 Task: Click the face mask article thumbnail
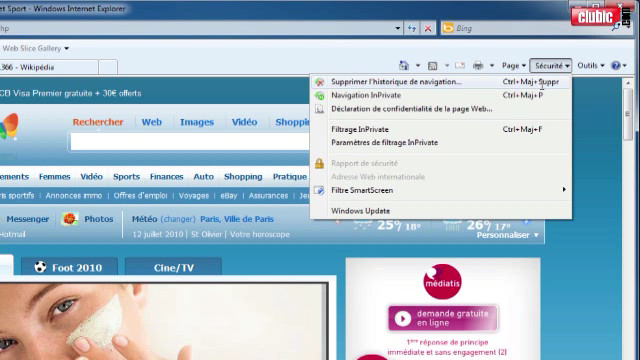[x=163, y=322]
